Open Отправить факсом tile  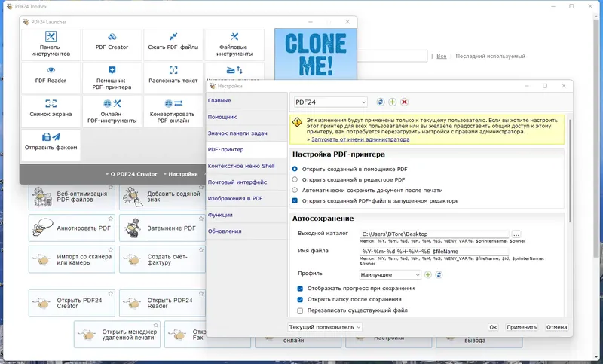pyautogui.click(x=51, y=145)
